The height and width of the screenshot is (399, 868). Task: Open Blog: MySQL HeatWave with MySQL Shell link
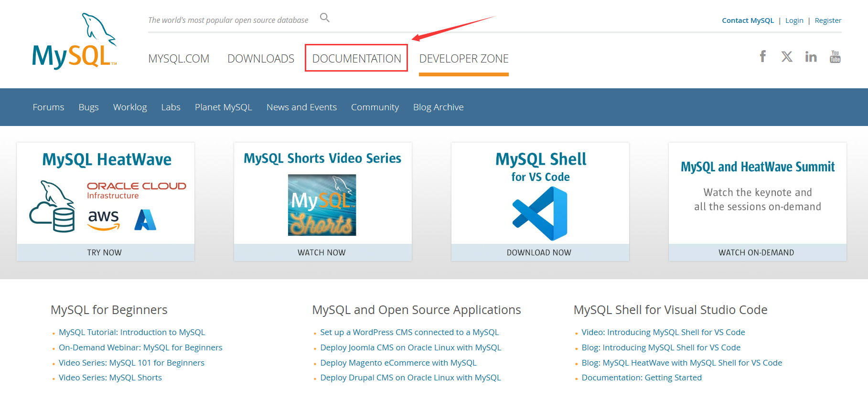[682, 363]
